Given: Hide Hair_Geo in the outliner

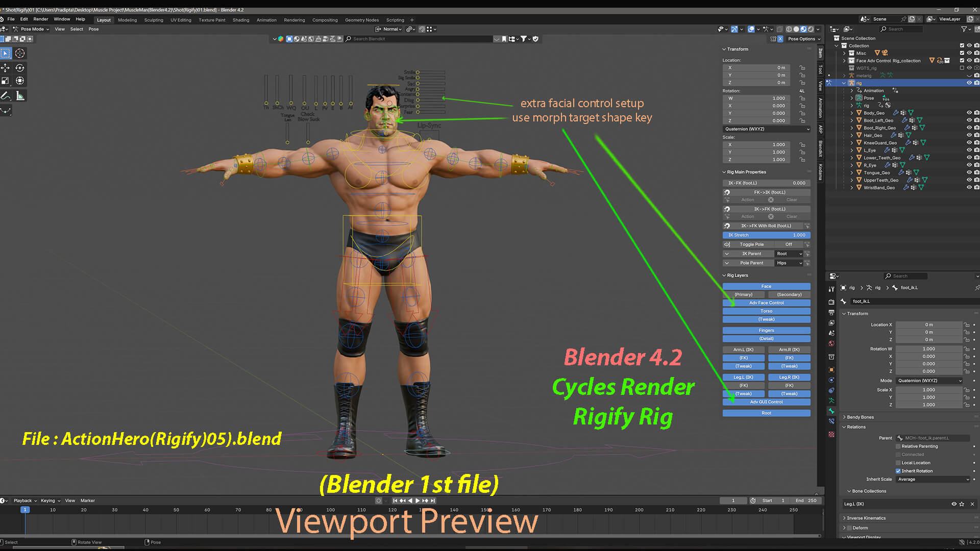Looking at the screenshot, I should [x=969, y=135].
